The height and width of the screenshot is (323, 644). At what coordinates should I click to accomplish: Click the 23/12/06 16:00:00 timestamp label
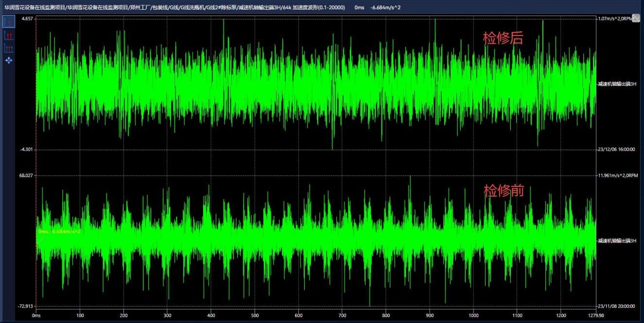coord(616,149)
